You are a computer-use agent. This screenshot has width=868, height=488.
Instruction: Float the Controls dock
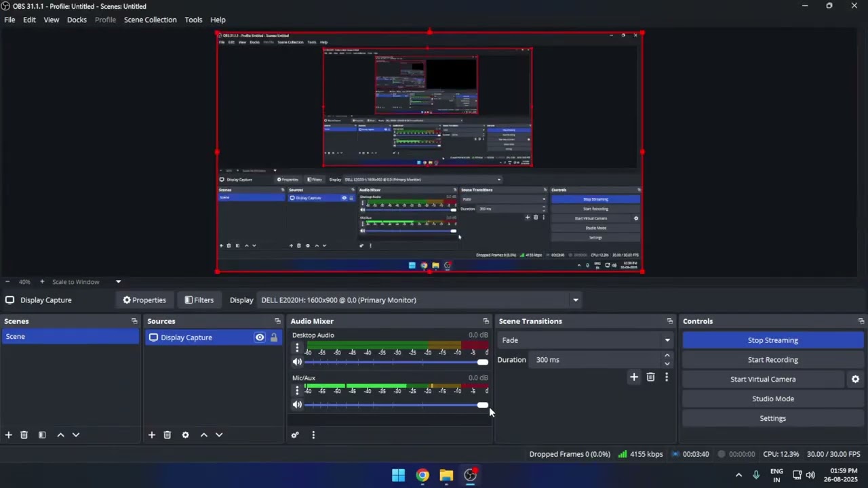point(861,321)
